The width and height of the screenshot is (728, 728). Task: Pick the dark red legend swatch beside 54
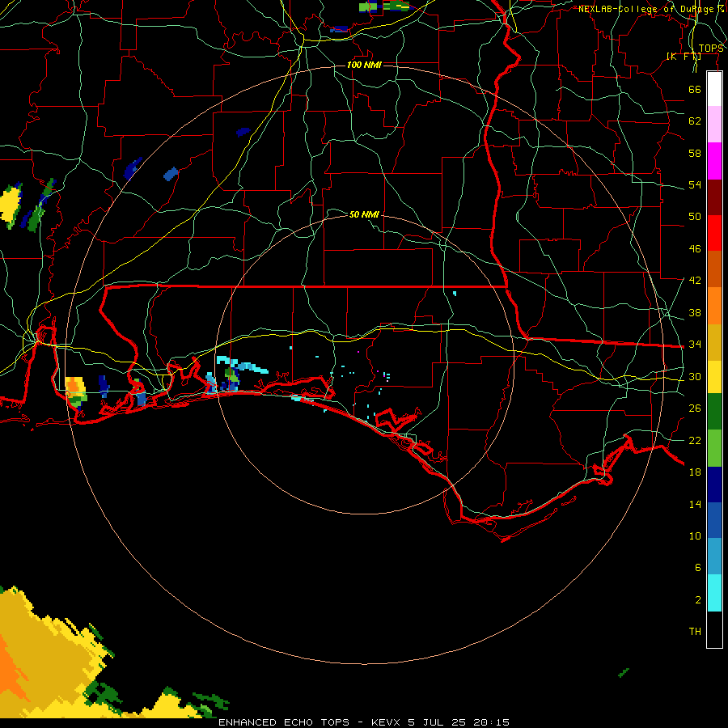714,197
